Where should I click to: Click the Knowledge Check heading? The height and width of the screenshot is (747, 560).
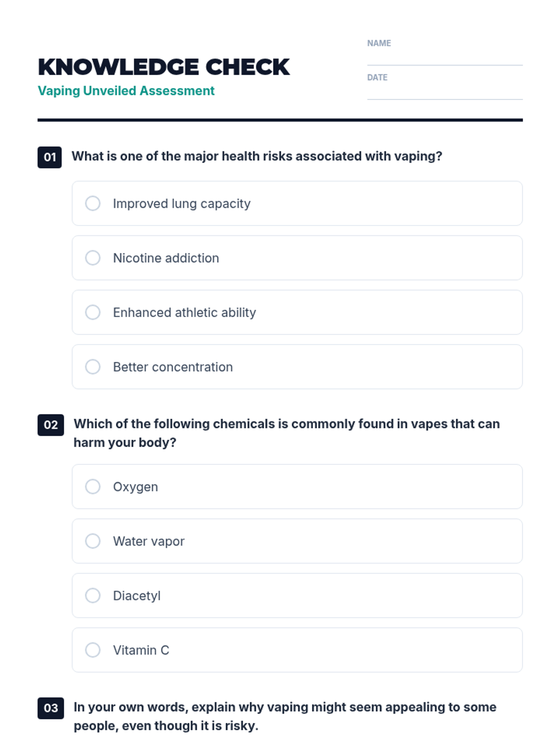pos(164,67)
